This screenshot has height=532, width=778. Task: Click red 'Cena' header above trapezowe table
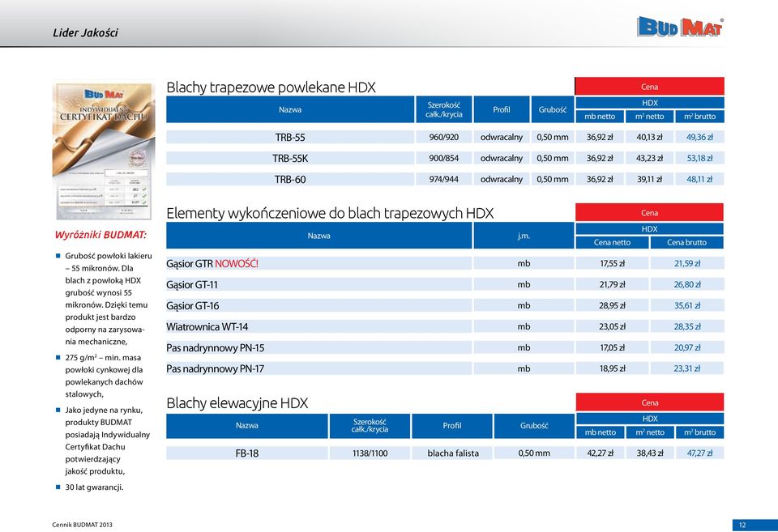(649, 87)
